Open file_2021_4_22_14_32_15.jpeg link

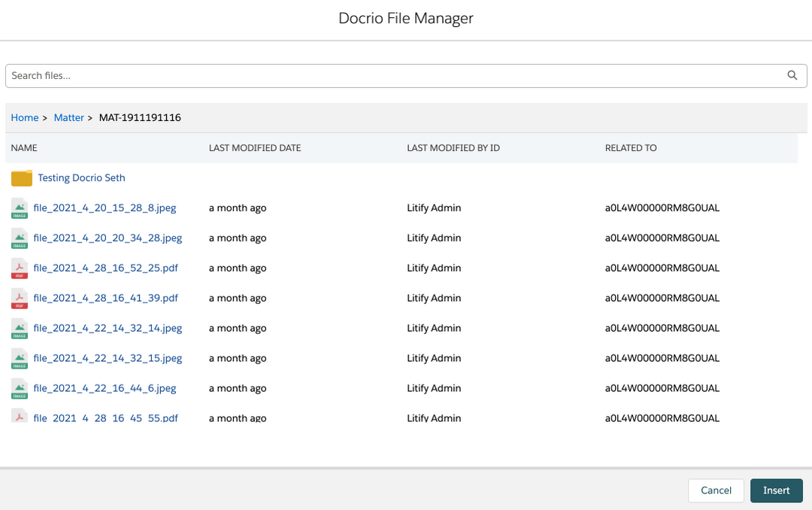(108, 359)
